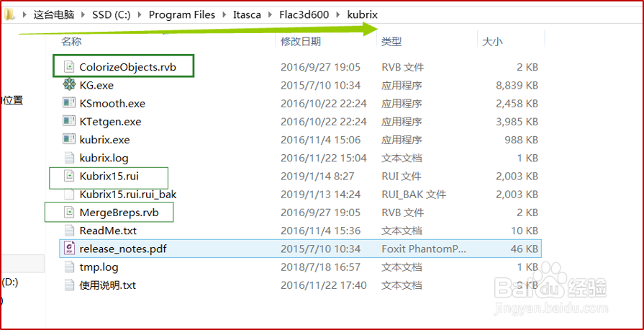Click the MergeBreps.rvb file icon
644x330 pixels.
(x=69, y=213)
